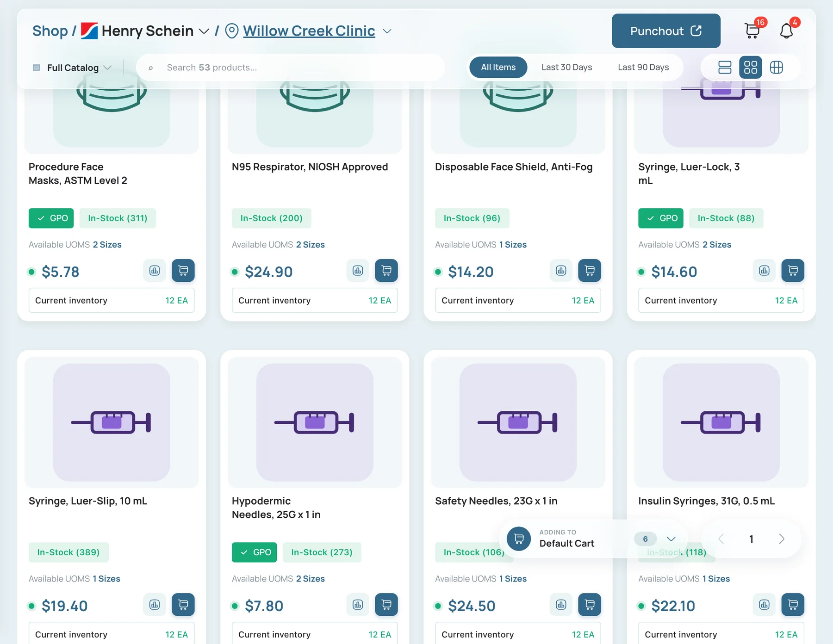View analytics for Safety Needles 23G
The image size is (833, 644).
[x=561, y=605]
